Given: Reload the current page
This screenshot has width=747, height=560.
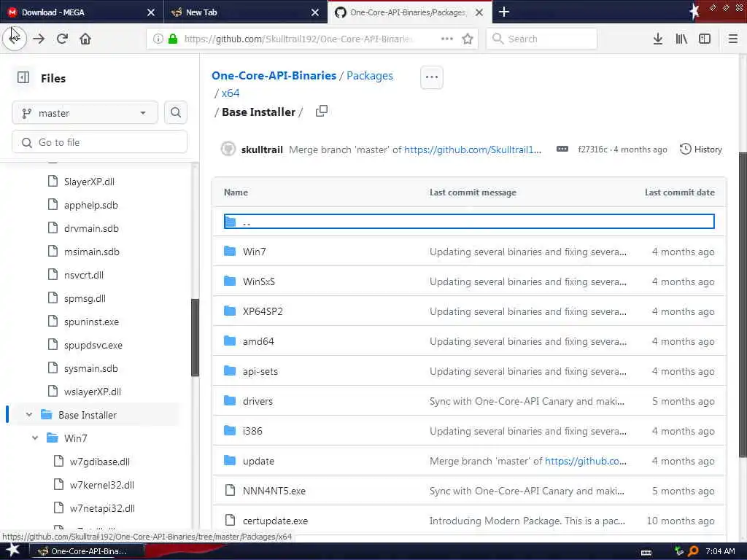Looking at the screenshot, I should pyautogui.click(x=62, y=39).
